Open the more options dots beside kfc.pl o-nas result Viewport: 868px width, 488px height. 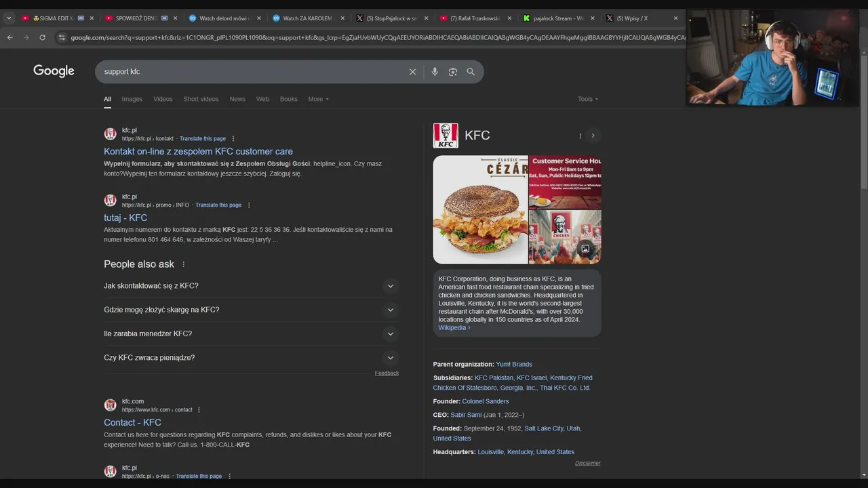(x=229, y=476)
